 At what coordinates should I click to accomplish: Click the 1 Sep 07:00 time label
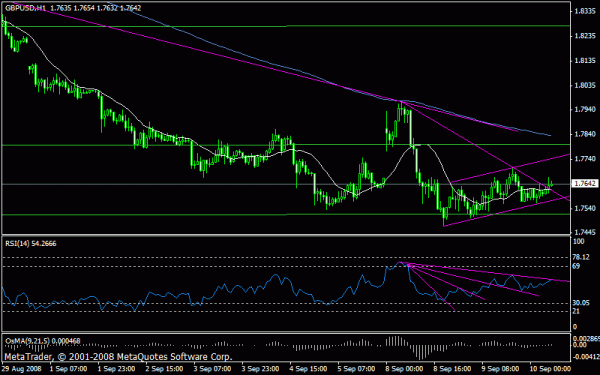[67, 369]
